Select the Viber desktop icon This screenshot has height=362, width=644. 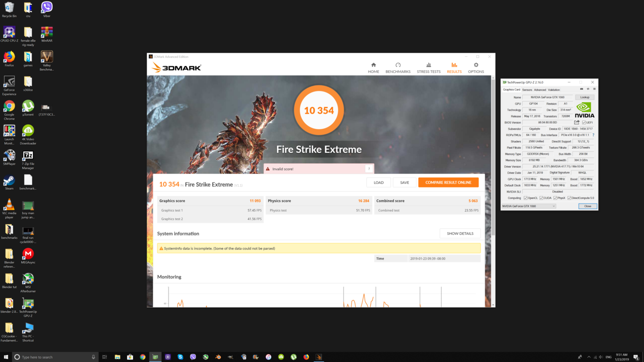[47, 10]
